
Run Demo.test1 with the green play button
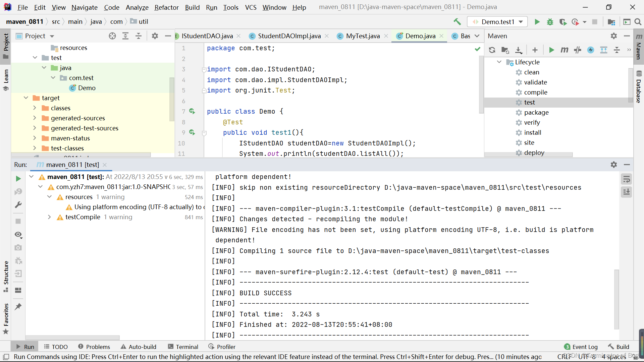point(537,22)
